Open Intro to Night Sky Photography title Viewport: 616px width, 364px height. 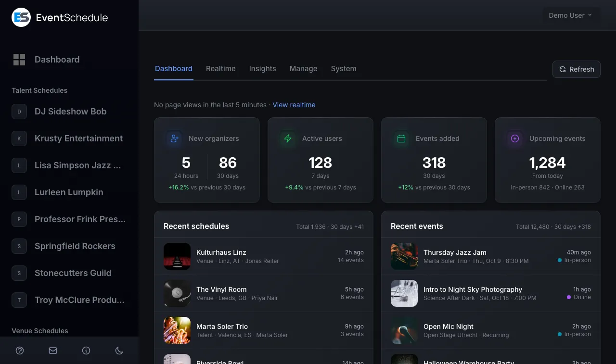[x=473, y=289]
